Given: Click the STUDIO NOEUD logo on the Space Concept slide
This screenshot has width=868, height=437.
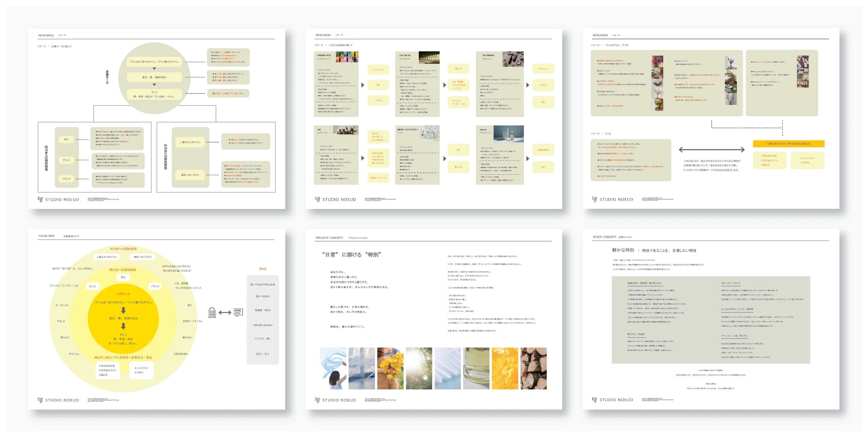Looking at the screenshot, I should tap(612, 400).
